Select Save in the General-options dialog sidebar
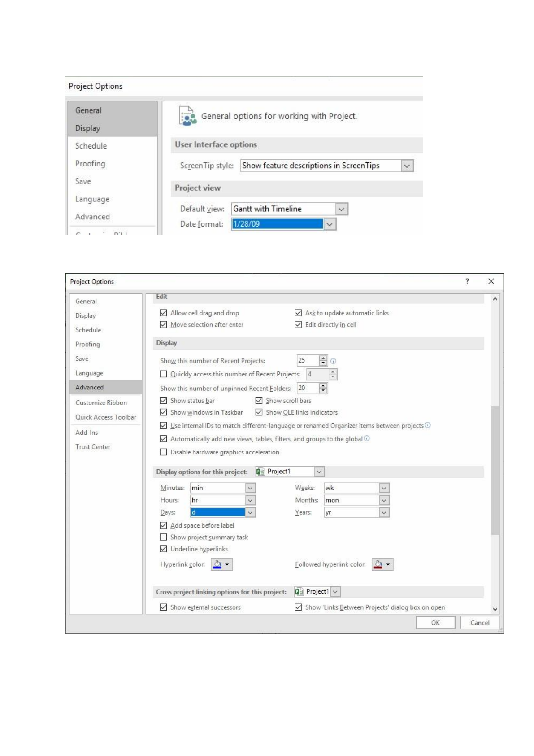The height and width of the screenshot is (756, 534). pyautogui.click(x=113, y=181)
